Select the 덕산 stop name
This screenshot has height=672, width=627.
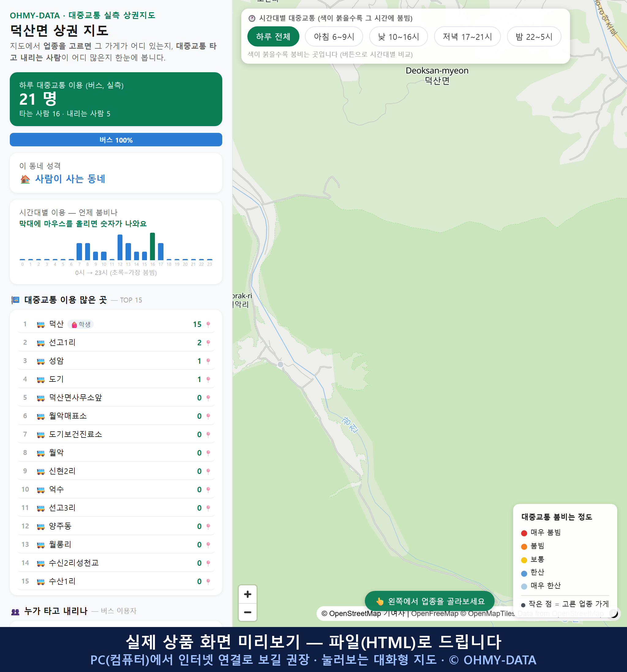tap(56, 324)
